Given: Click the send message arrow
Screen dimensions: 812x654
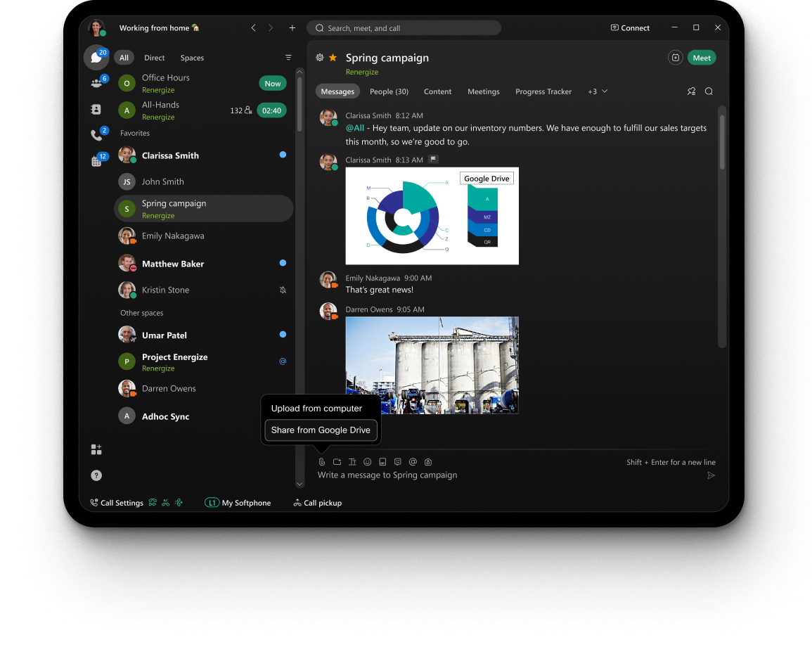Looking at the screenshot, I should (x=711, y=475).
